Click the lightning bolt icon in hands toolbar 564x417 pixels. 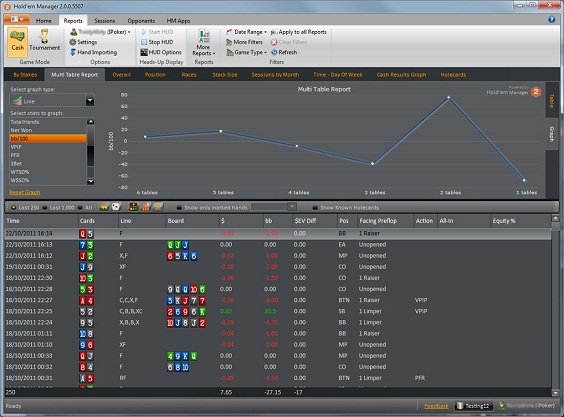pyautogui.click(x=104, y=207)
